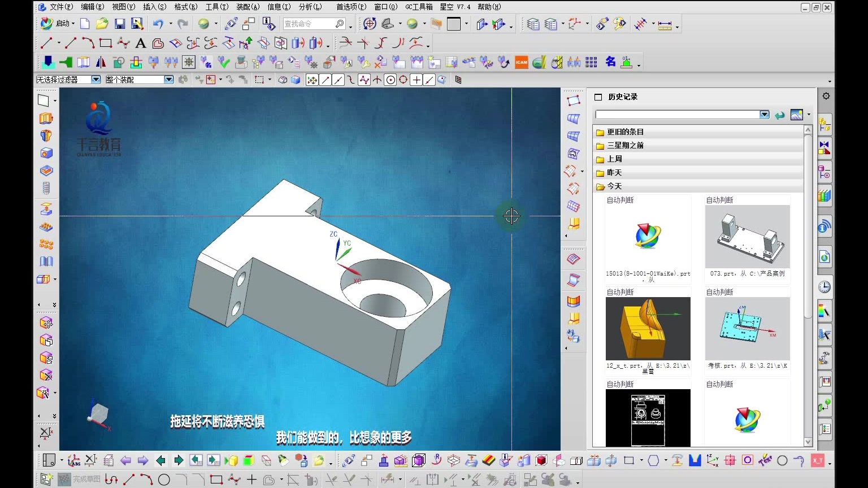Open the 无选择过滤器 selection filter dropdown
Viewport: 868px width, 488px height.
[96, 80]
